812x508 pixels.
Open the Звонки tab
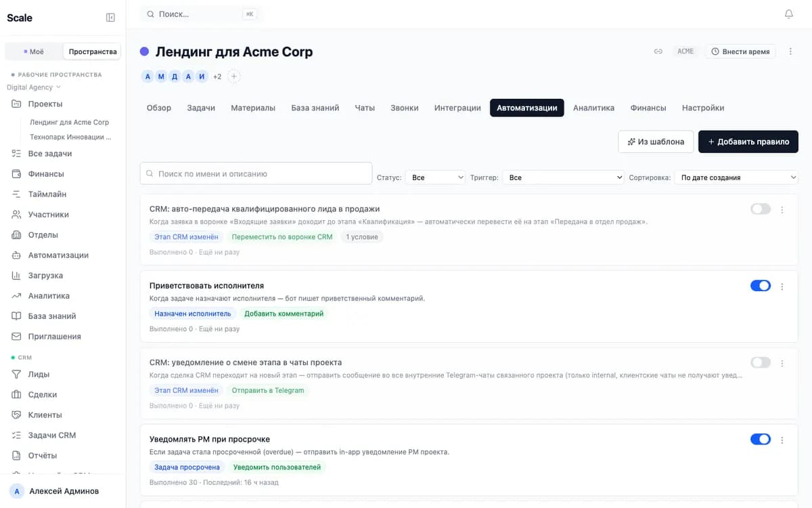pyautogui.click(x=405, y=108)
